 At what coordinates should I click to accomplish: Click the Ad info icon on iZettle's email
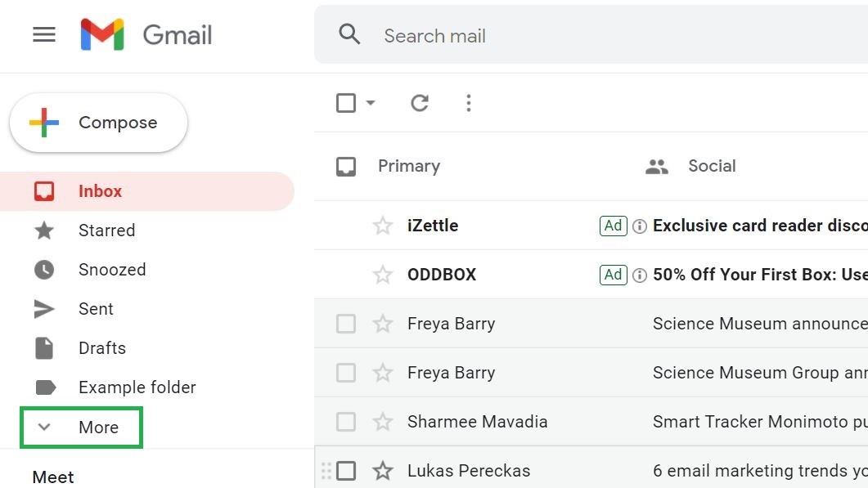click(x=639, y=226)
